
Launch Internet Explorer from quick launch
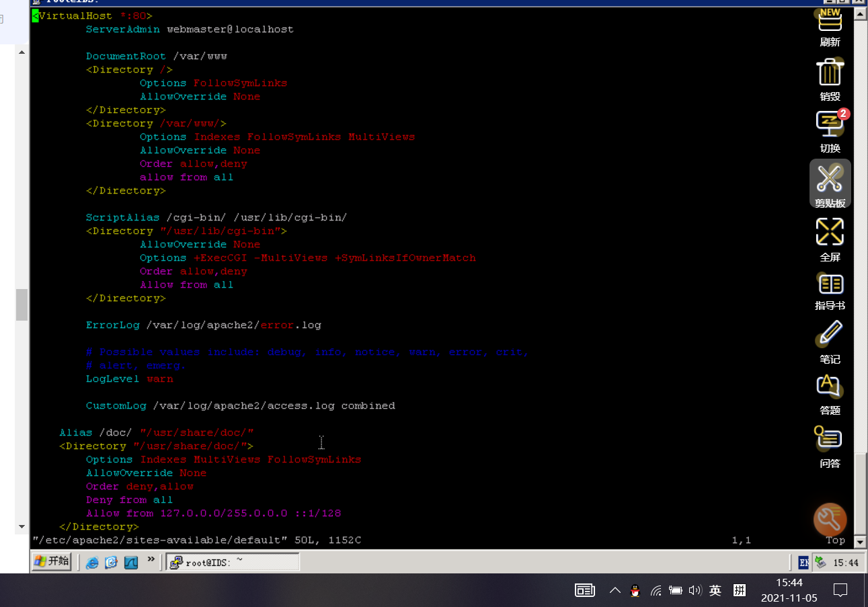(92, 562)
